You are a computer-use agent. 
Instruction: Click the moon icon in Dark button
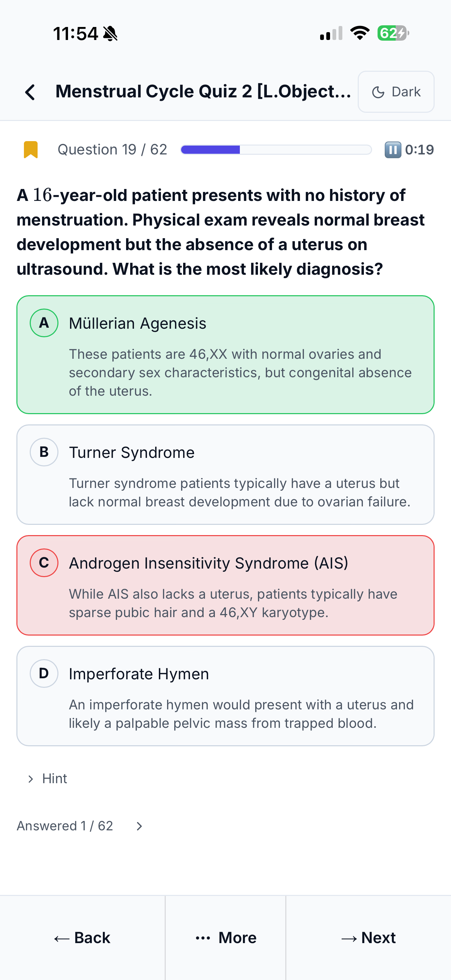(x=378, y=92)
